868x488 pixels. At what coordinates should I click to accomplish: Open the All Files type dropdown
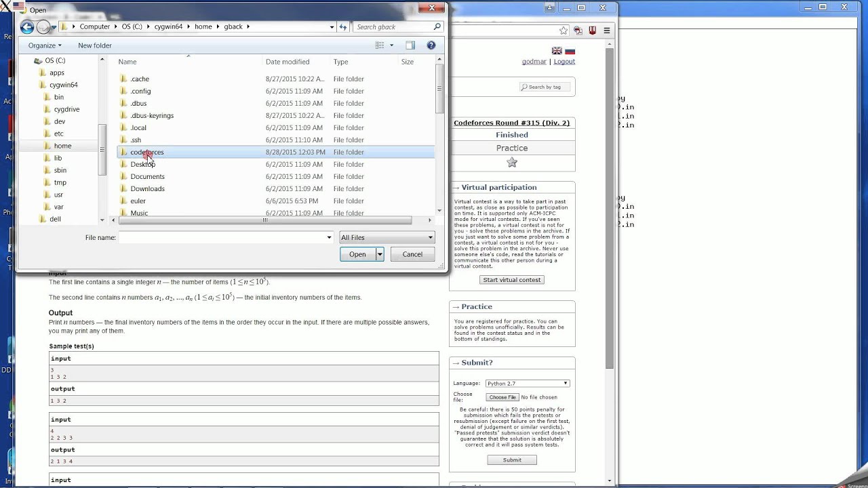click(x=387, y=237)
